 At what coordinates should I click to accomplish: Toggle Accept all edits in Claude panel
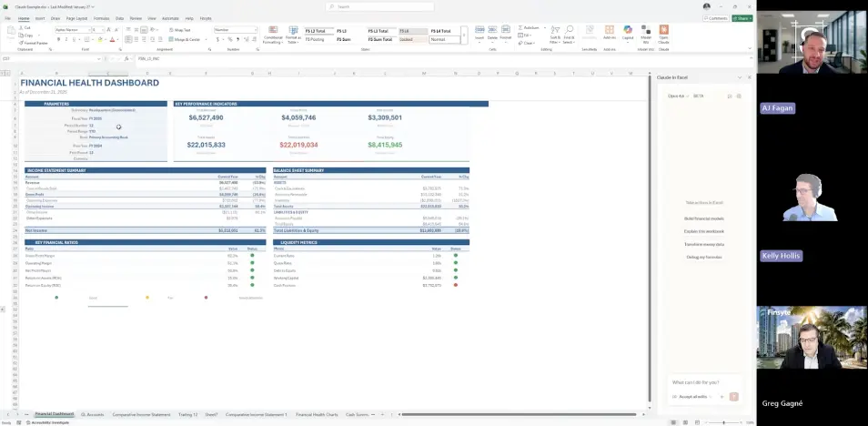point(693,397)
